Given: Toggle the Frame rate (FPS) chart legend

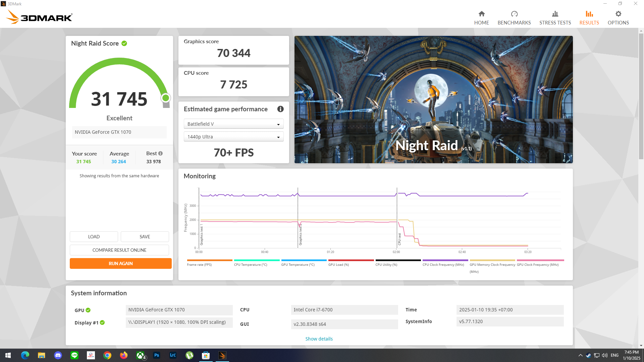Looking at the screenshot, I should click(x=199, y=264).
